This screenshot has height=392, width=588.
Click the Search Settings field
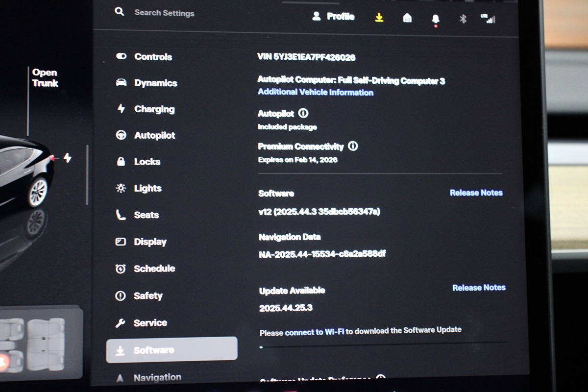165,13
